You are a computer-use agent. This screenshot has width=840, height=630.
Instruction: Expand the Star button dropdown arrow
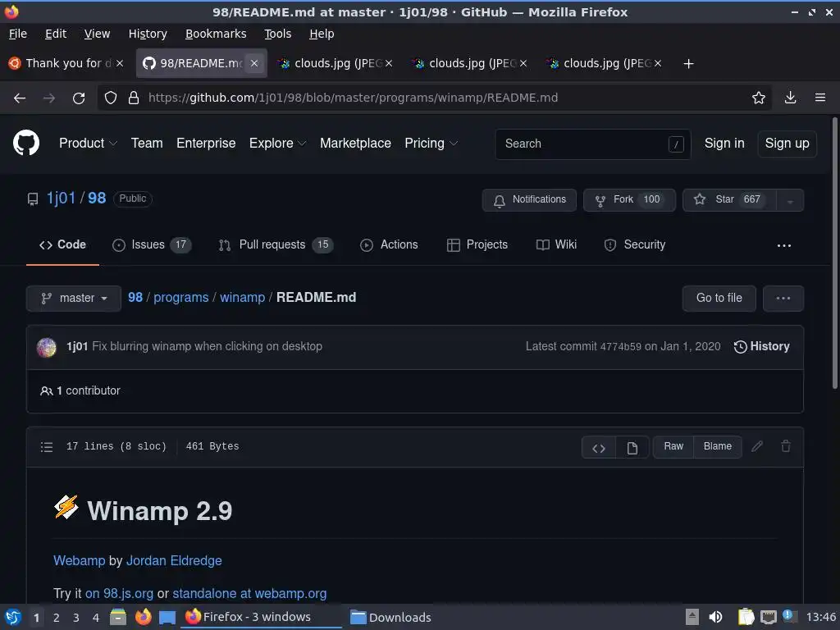(x=790, y=200)
